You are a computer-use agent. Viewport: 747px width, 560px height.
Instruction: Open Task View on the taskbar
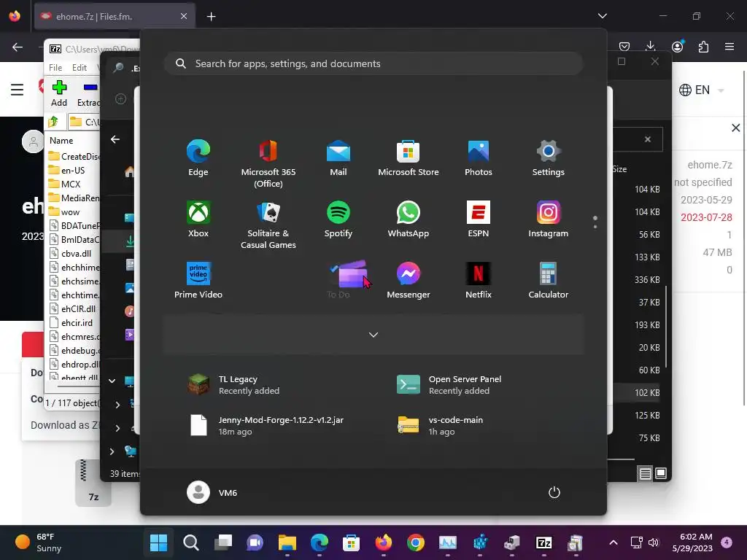tap(223, 542)
